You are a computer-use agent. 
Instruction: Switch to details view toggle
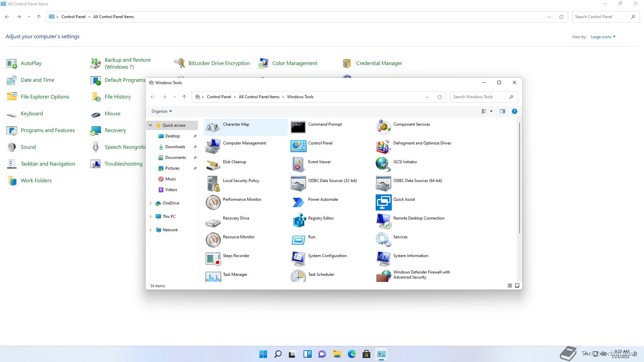click(509, 286)
